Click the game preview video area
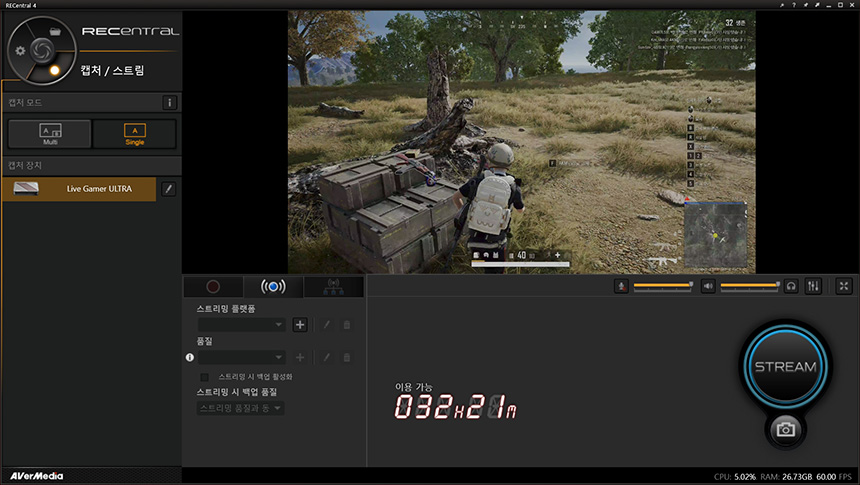Image resolution: width=860 pixels, height=485 pixels. point(522,142)
